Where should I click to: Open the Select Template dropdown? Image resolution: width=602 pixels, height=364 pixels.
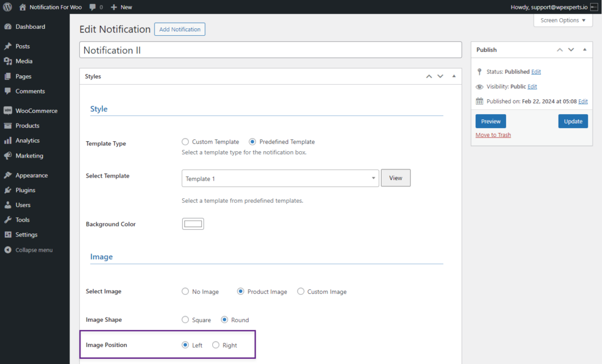pos(280,178)
